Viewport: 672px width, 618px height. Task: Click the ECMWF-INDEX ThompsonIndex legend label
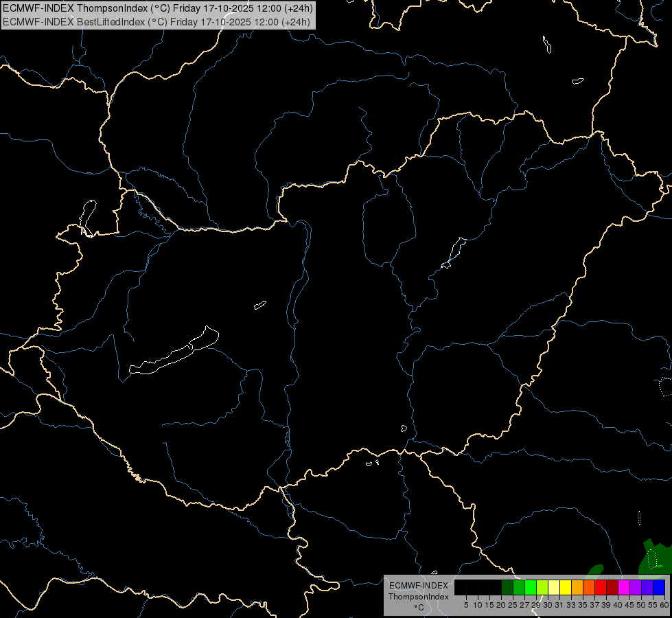pos(418,591)
